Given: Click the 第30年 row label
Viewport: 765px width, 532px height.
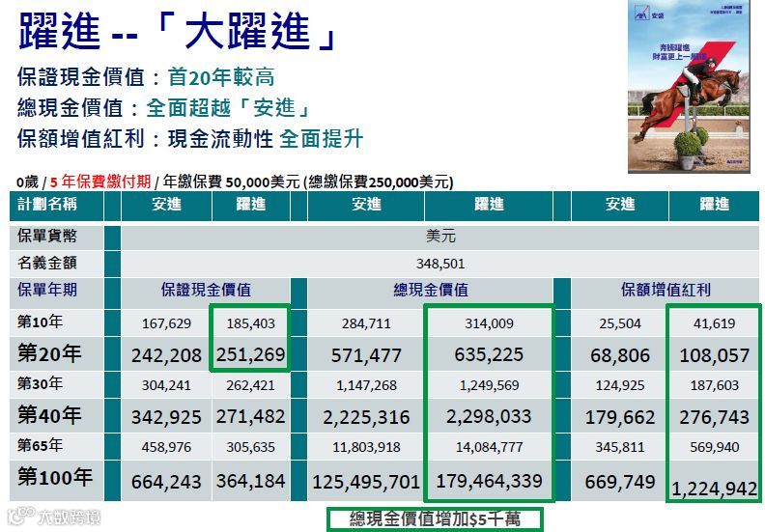Looking at the screenshot, I should (40, 383).
